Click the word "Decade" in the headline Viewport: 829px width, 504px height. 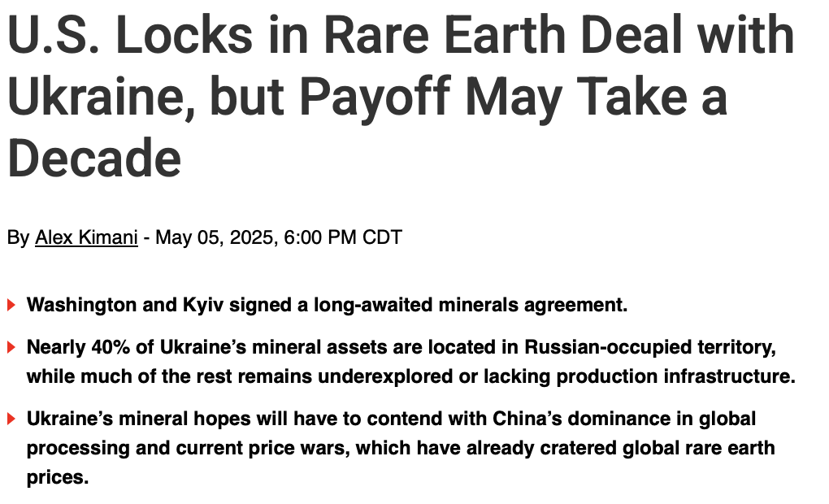tap(94, 158)
